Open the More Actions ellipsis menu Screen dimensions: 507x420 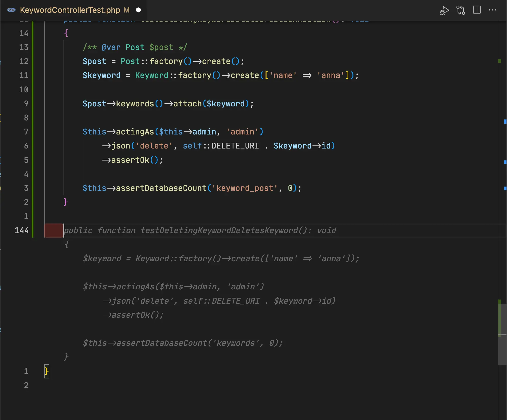492,10
